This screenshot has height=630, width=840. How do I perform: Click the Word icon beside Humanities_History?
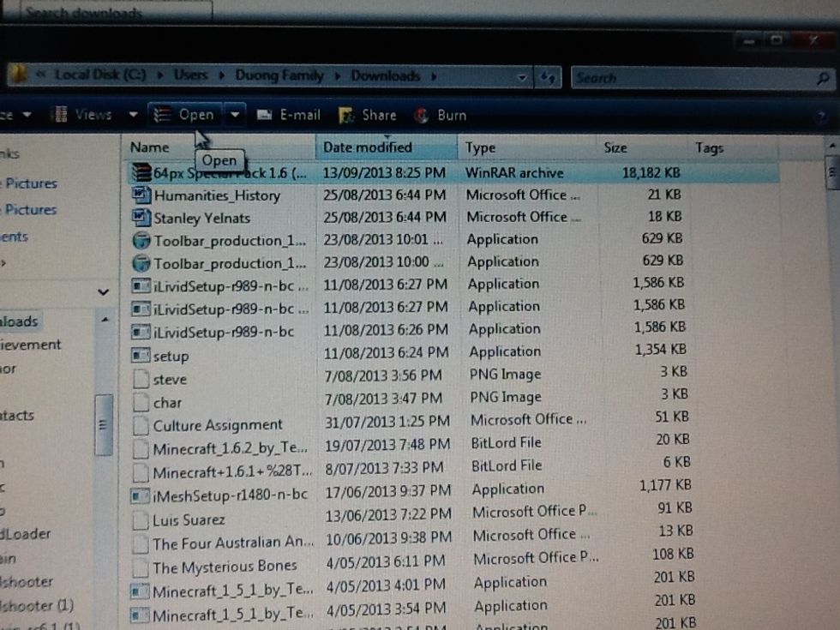click(x=141, y=195)
